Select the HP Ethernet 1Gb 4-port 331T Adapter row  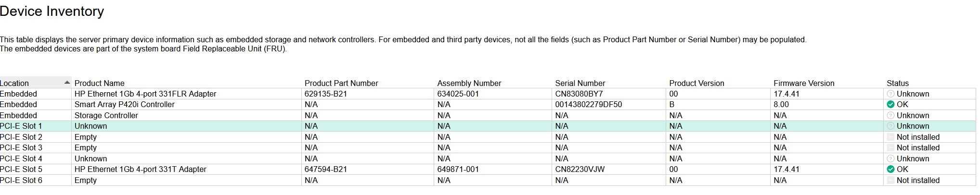[x=488, y=170]
